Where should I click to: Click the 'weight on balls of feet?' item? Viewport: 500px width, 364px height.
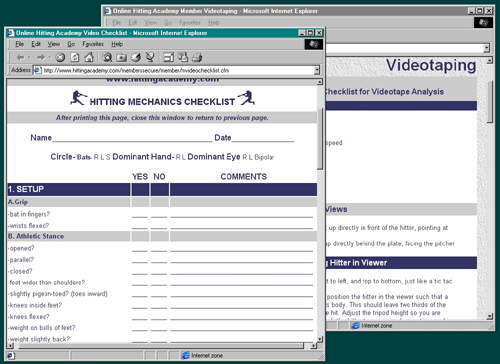(x=42, y=328)
